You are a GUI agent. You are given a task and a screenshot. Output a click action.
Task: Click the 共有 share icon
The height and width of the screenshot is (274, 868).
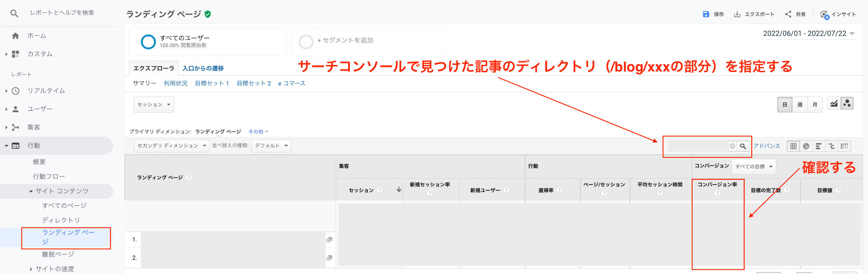point(788,14)
